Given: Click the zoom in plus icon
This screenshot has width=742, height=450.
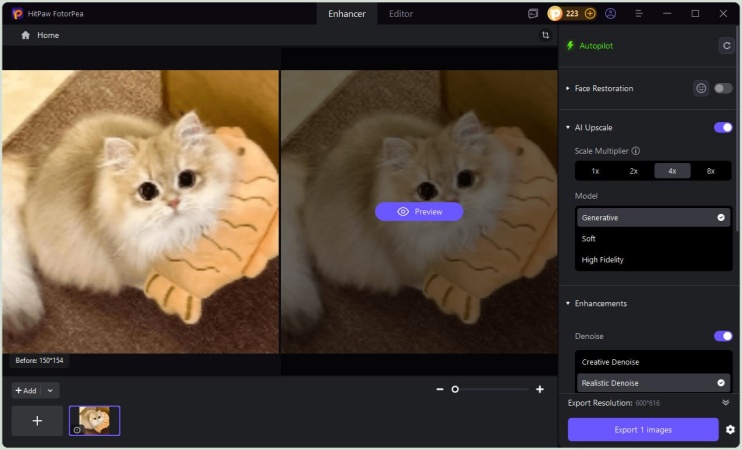Looking at the screenshot, I should pyautogui.click(x=540, y=389).
